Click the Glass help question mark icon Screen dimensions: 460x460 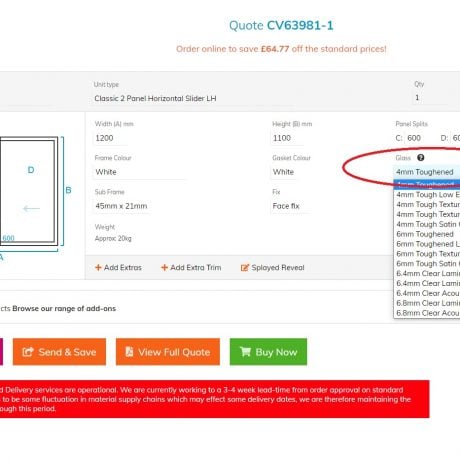tap(421, 158)
